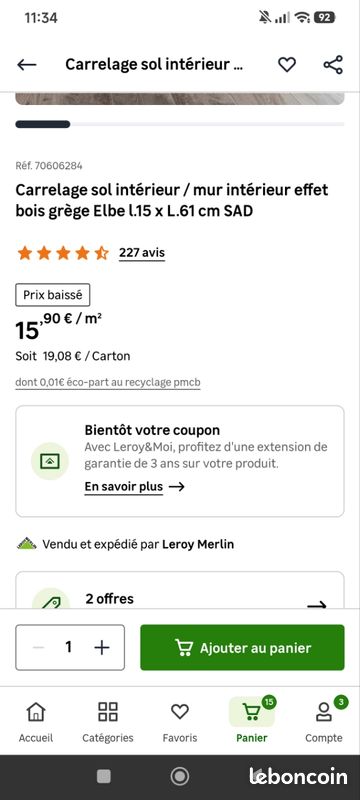The width and height of the screenshot is (360, 800).
Task: Open the 227 avis reviews link
Action: tap(142, 253)
